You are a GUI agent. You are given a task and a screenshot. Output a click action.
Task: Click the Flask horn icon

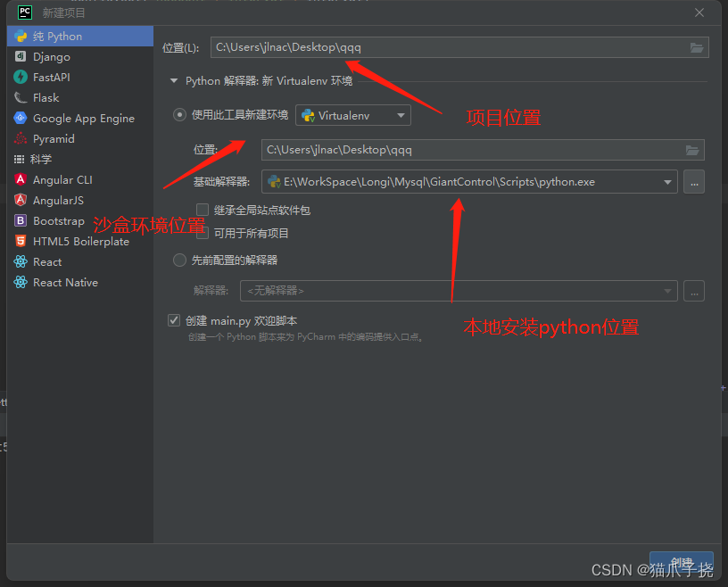coord(21,97)
